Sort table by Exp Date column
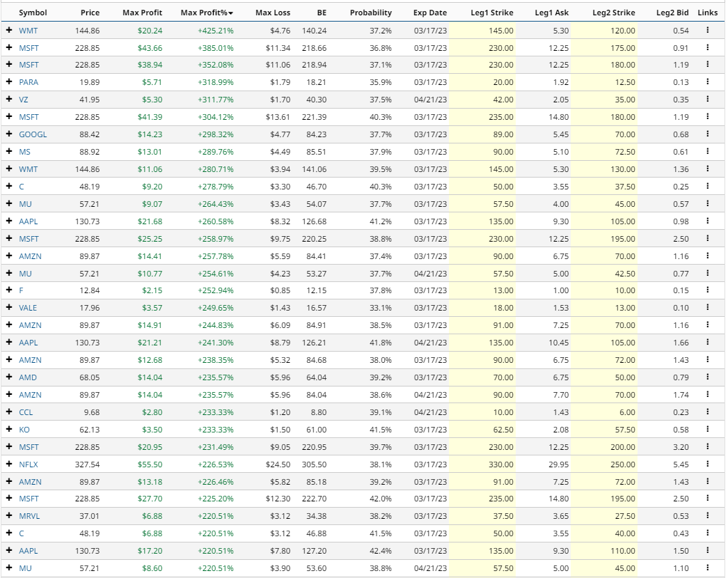This screenshot has height=578, width=728. tap(430, 13)
